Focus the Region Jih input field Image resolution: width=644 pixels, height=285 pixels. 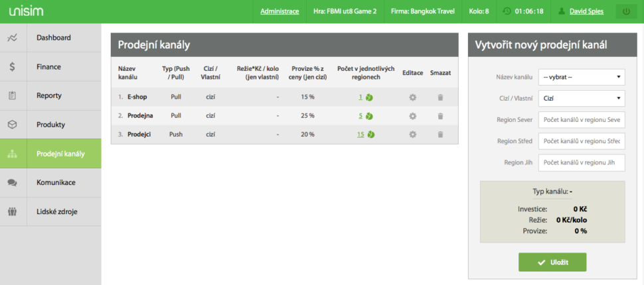(581, 162)
